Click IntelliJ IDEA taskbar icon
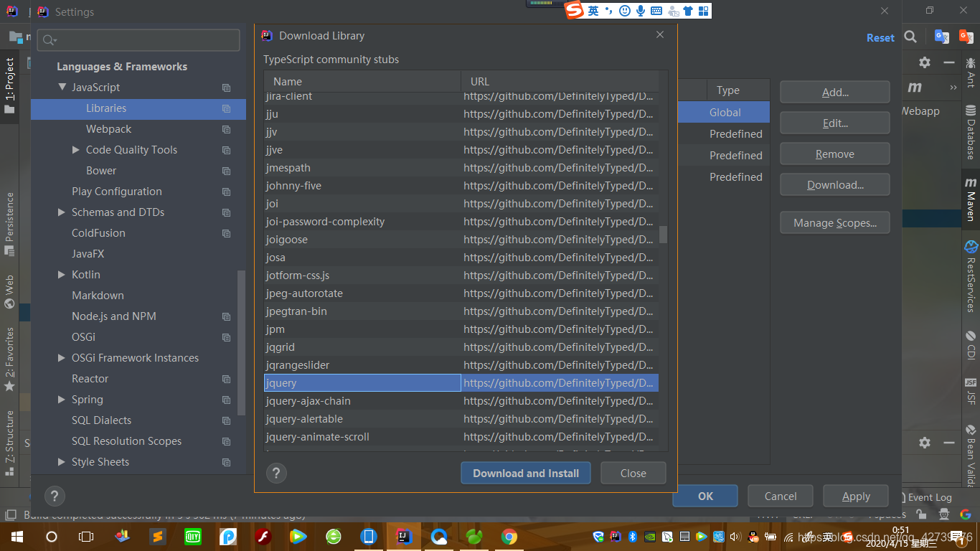This screenshot has height=551, width=980. tap(404, 536)
